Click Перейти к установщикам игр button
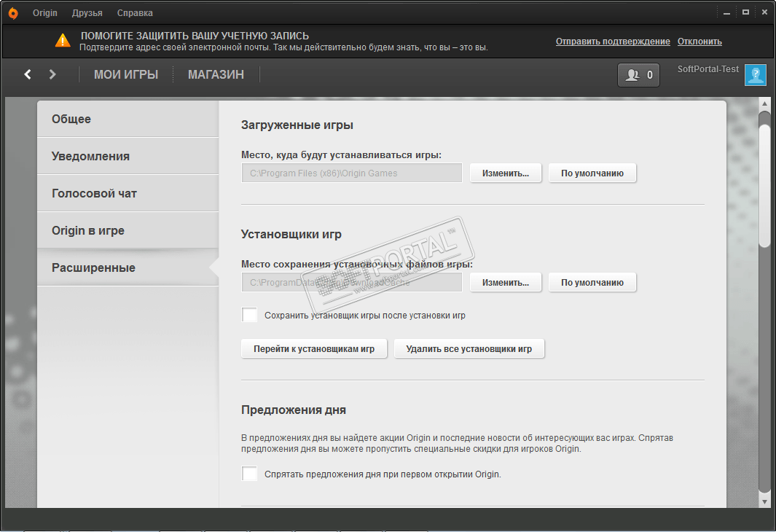 coord(314,349)
